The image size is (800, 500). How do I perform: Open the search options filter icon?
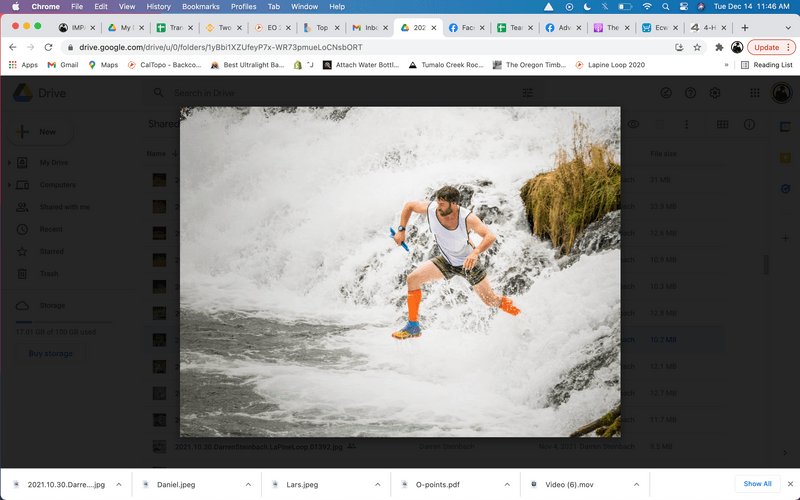pyautogui.click(x=528, y=93)
